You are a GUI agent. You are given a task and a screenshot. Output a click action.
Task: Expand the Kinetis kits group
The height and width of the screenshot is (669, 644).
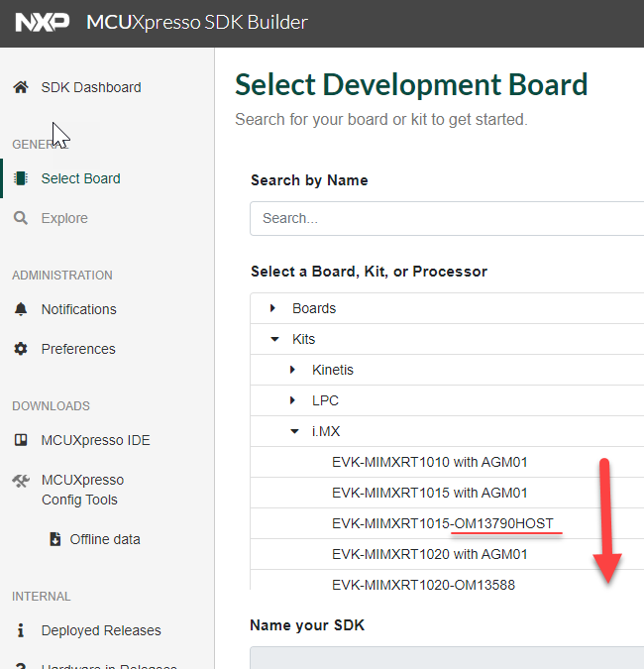tap(293, 370)
